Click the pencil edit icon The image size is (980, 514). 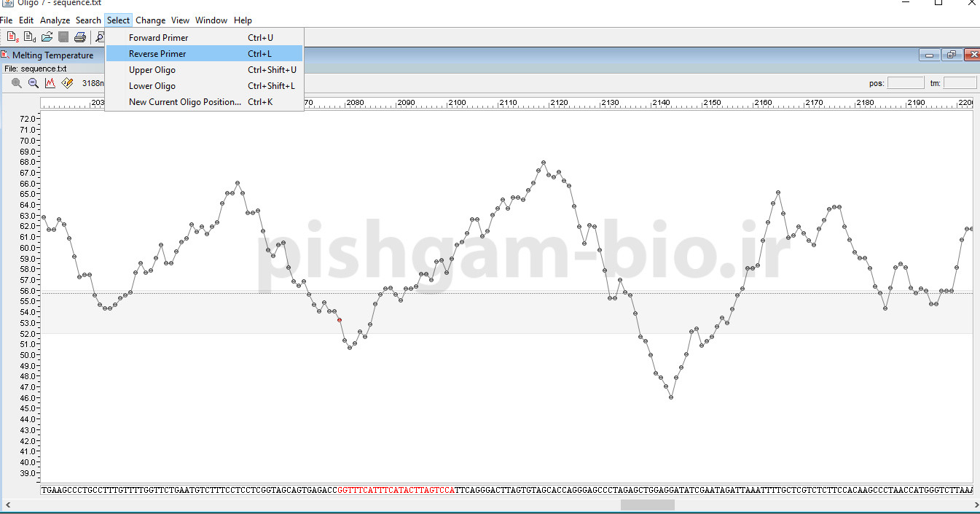68,83
